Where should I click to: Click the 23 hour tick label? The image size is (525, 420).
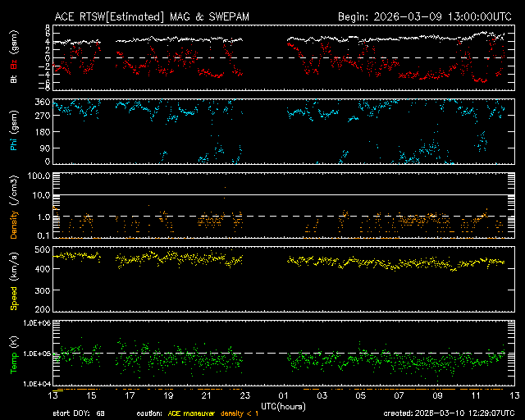(x=245, y=395)
